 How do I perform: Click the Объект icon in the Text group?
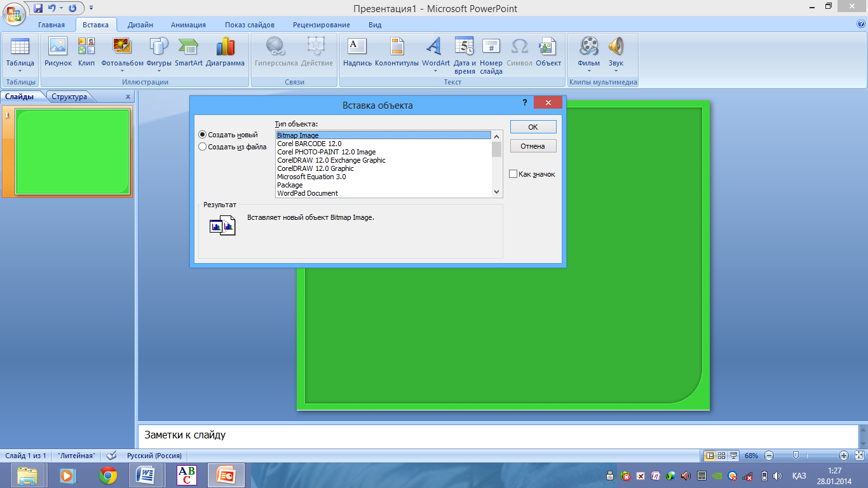548,51
